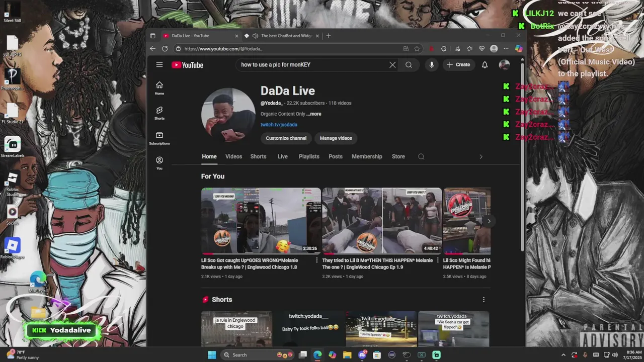644x362 pixels.
Task: Open the You section in sidebar
Action: click(x=159, y=163)
